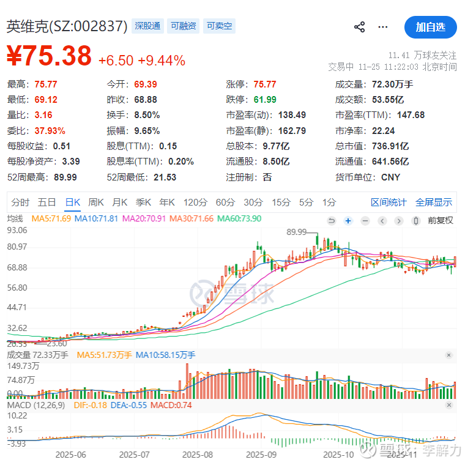
Task: Click the 委比 37.93% value
Action: (x=50, y=131)
